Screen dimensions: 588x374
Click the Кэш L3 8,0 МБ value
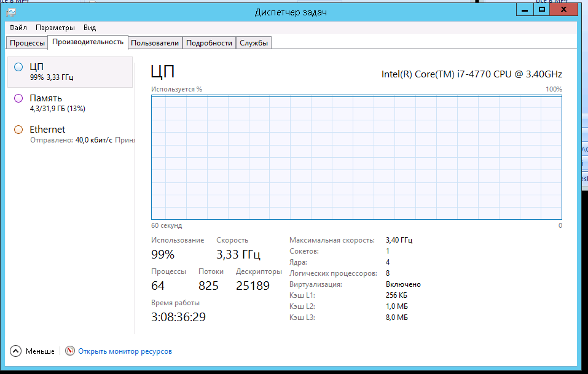(397, 318)
